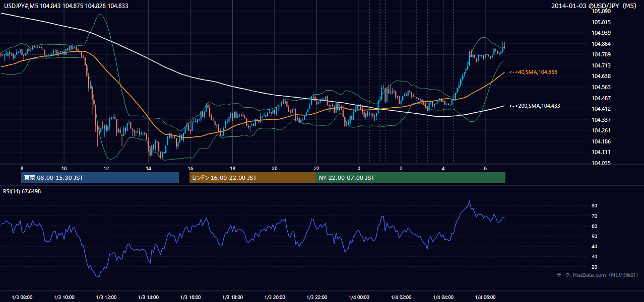Click hour tick 22 under the price chart

coord(316,168)
